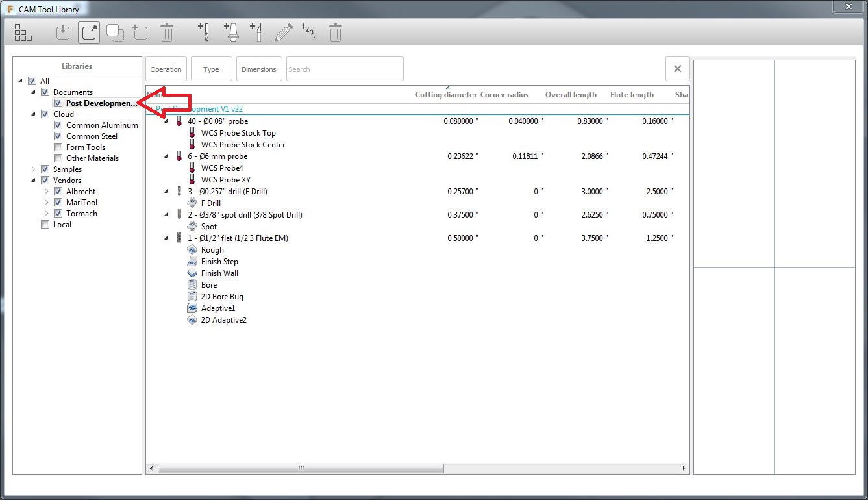Check the Local library checkbox
The height and width of the screenshot is (500, 868).
coord(45,224)
